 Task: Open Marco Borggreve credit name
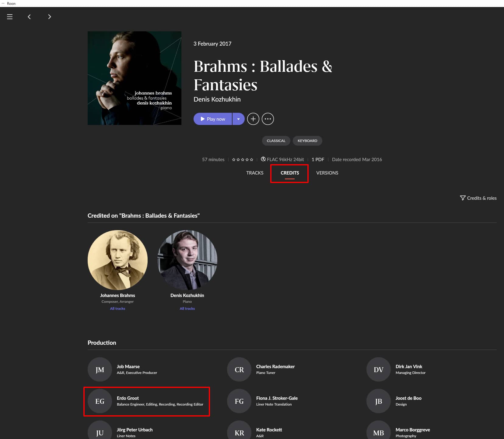coord(413,430)
